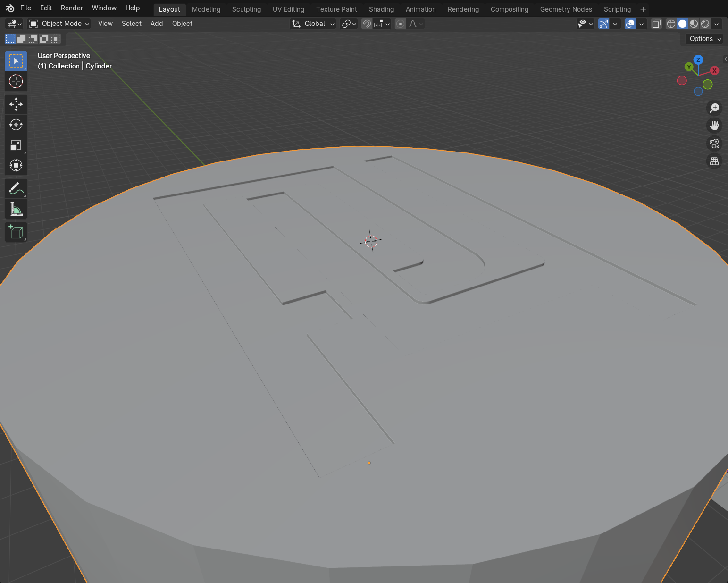
Task: Activate the 3D Cursor tool
Action: [16, 81]
